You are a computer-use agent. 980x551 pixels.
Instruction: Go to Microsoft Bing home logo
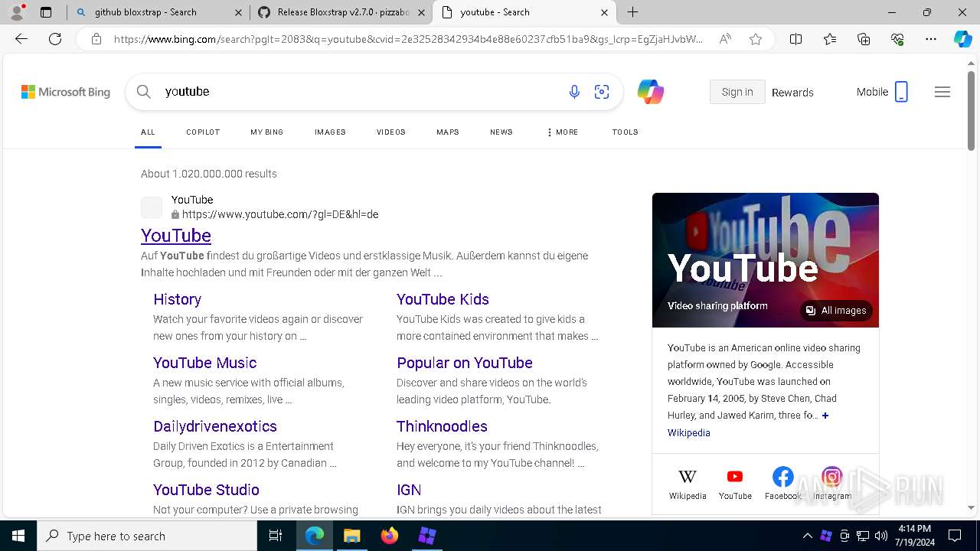tap(66, 92)
